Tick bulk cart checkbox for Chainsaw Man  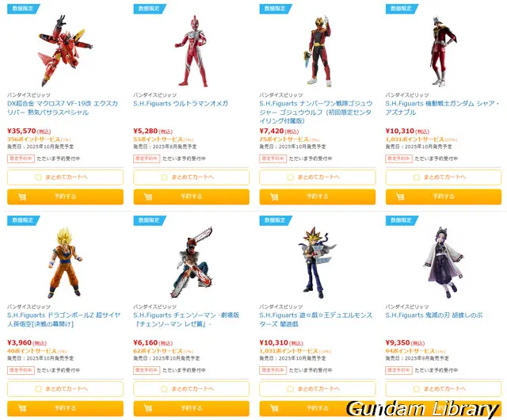click(164, 389)
